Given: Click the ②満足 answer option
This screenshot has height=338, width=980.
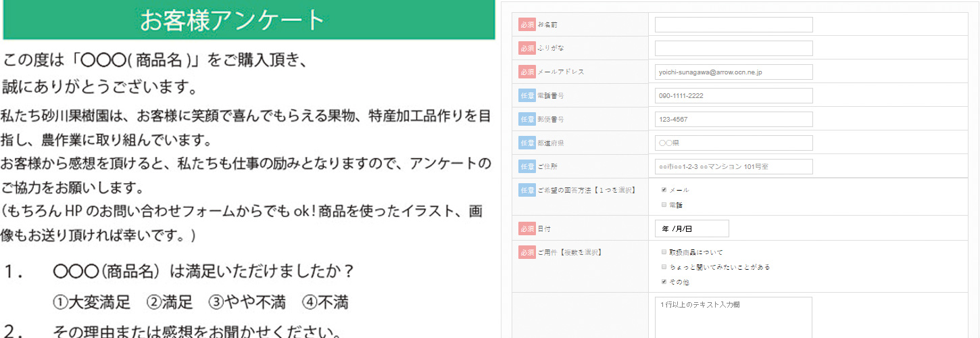Looking at the screenshot, I should pyautogui.click(x=170, y=301).
